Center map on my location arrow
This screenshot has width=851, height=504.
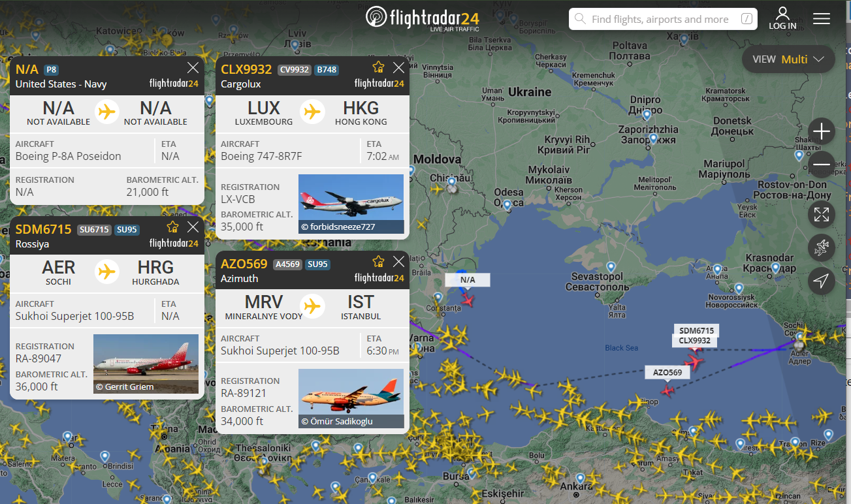tap(822, 281)
